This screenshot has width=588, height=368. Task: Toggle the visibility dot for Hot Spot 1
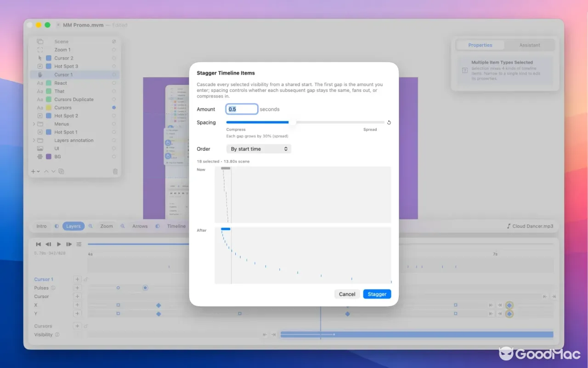pyautogui.click(x=114, y=132)
